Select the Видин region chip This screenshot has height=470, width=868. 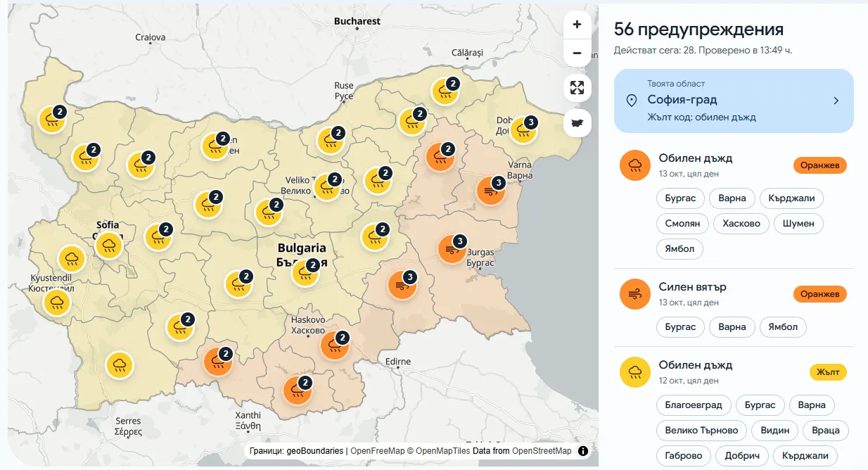click(775, 431)
